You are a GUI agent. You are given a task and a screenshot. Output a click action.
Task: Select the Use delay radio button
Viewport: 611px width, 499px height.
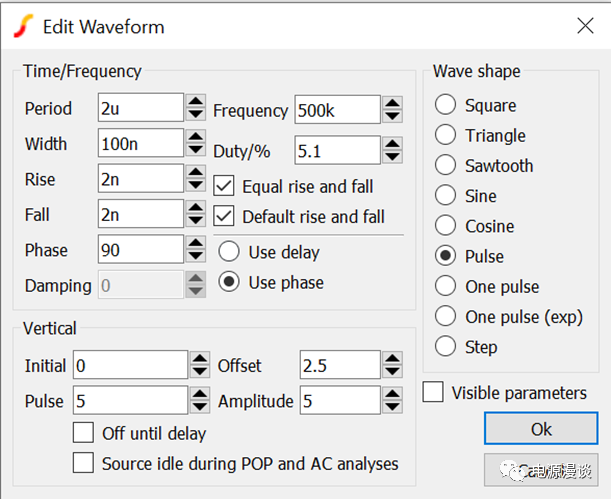[229, 251]
